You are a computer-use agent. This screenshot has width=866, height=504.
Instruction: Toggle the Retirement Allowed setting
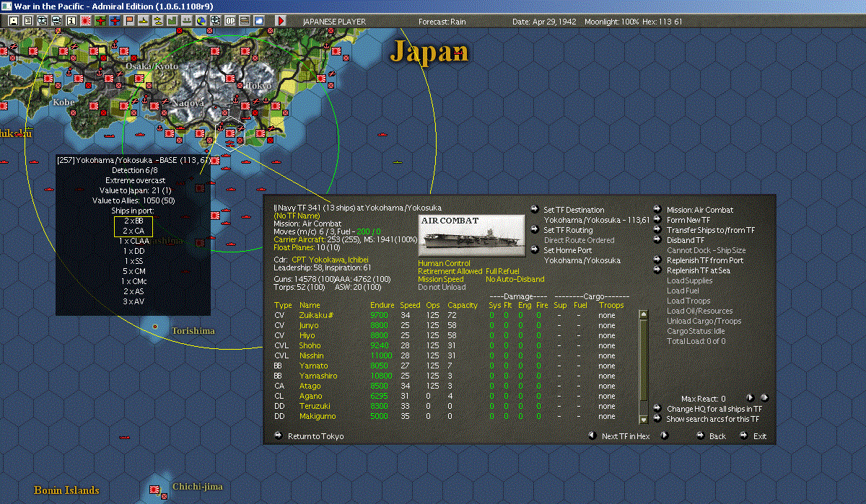(x=450, y=271)
